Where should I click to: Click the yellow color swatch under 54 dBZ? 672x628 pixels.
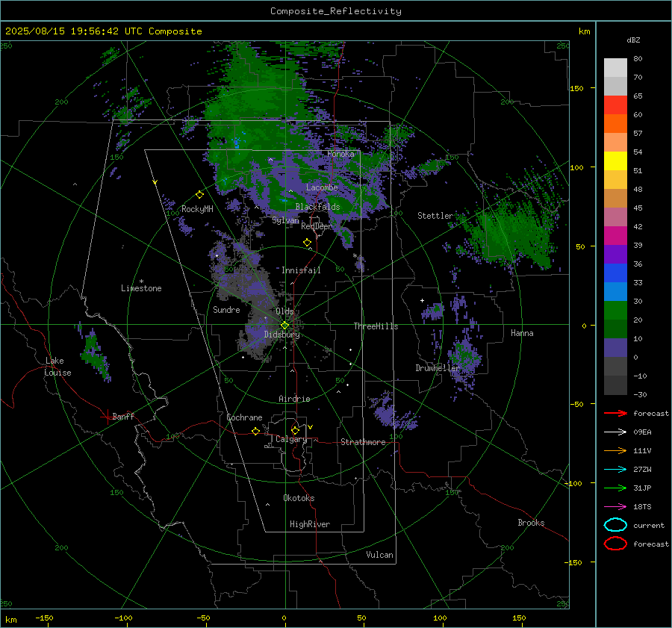(615, 161)
